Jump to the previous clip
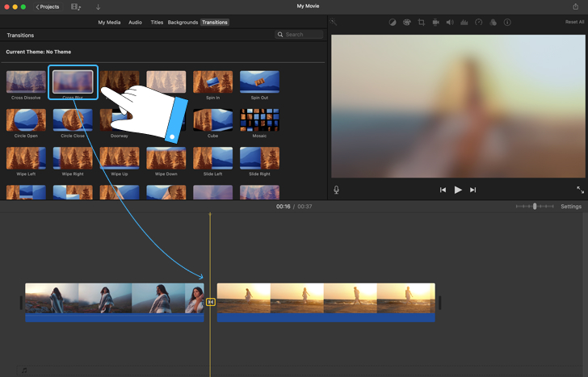The width and height of the screenshot is (588, 377). coord(443,190)
